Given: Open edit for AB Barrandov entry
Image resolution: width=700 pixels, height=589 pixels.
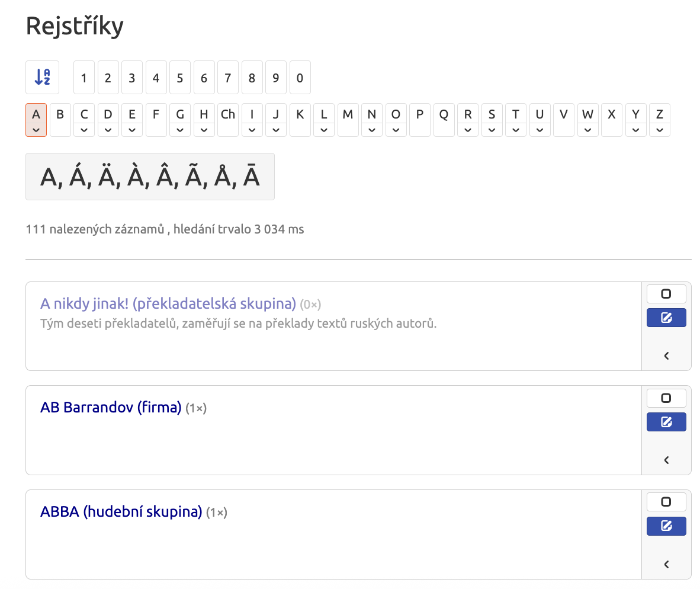Looking at the screenshot, I should (x=666, y=422).
